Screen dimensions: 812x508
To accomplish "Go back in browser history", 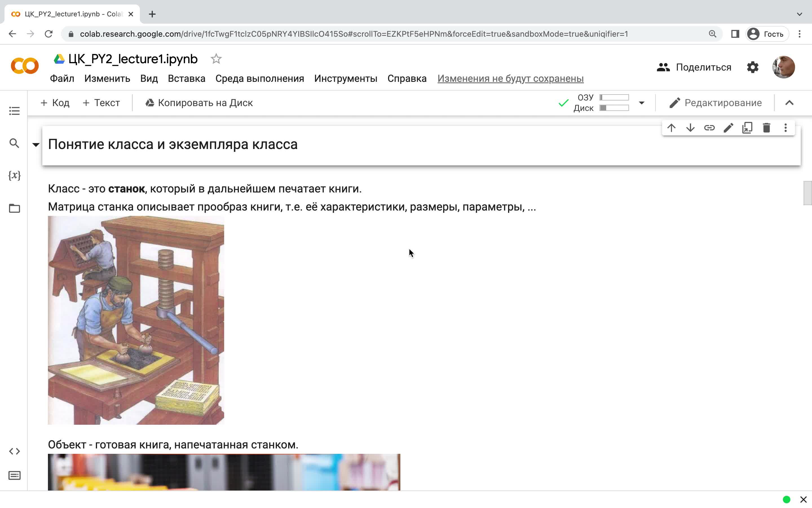I will tap(12, 34).
